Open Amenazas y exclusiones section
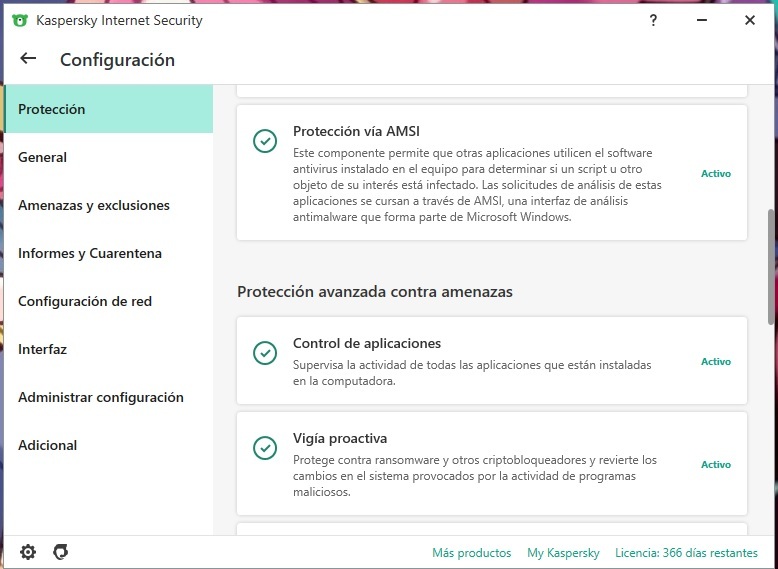 pos(109,205)
